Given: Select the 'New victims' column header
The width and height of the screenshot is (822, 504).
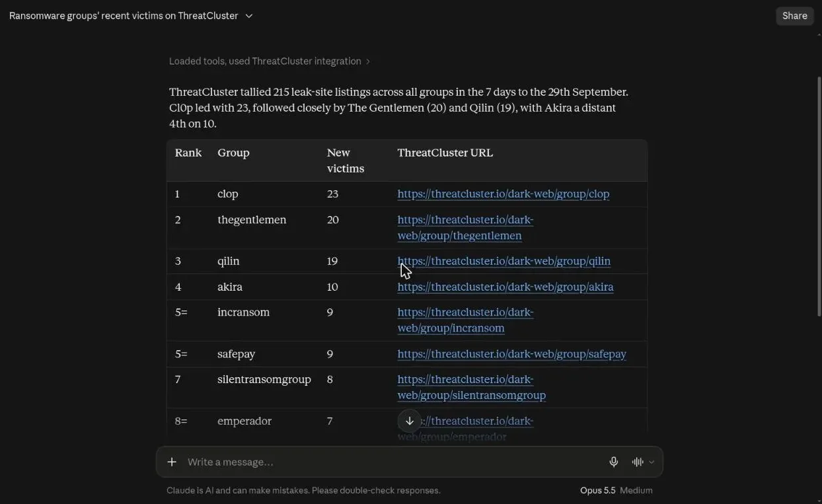Looking at the screenshot, I should coord(346,161).
